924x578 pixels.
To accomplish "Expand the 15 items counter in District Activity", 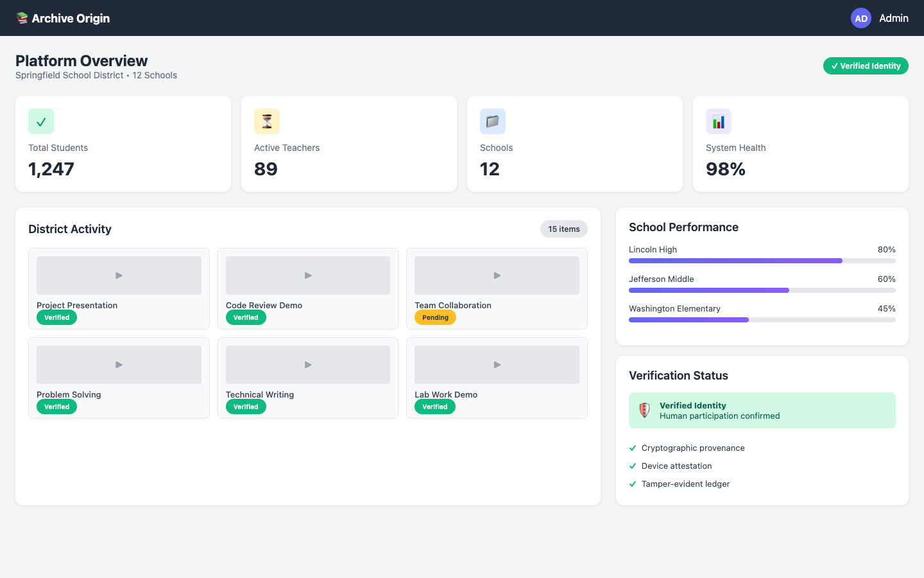I will point(563,229).
